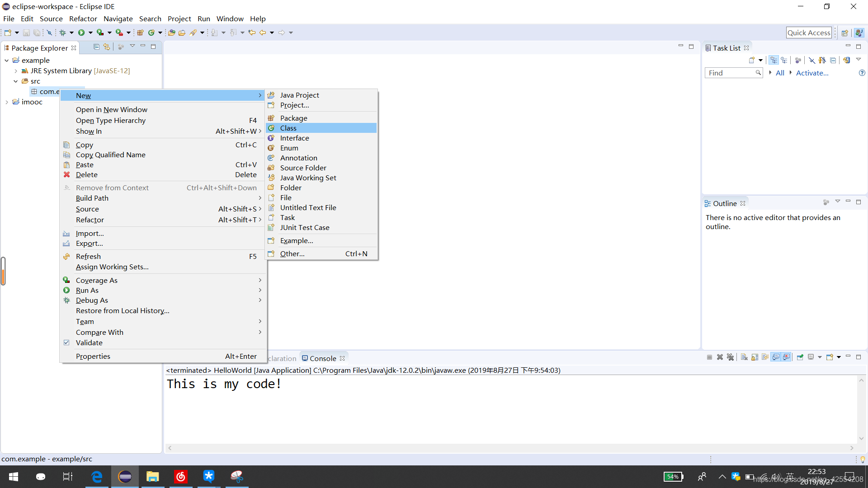Click the Open Perspective icon next to Quick Access
Image resolution: width=868 pixels, height=488 pixels.
(844, 33)
